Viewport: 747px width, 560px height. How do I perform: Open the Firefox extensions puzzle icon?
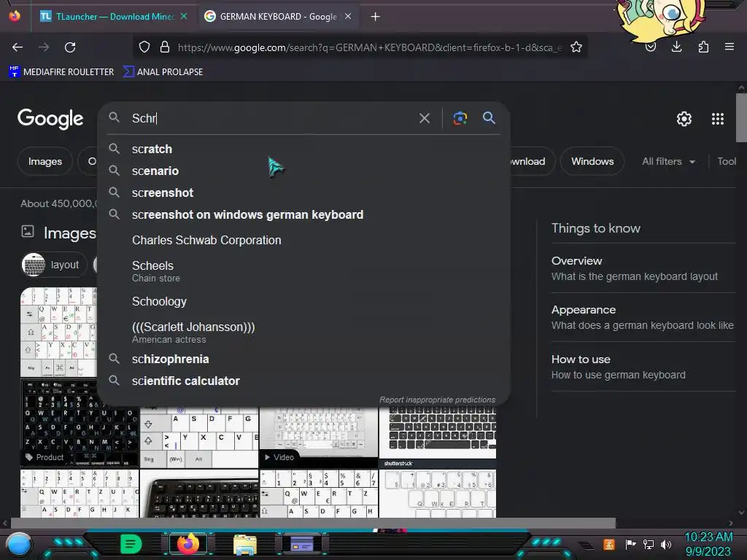[703, 47]
